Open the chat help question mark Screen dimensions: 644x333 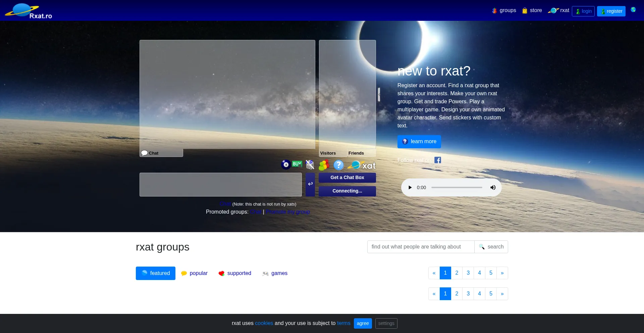(339, 165)
